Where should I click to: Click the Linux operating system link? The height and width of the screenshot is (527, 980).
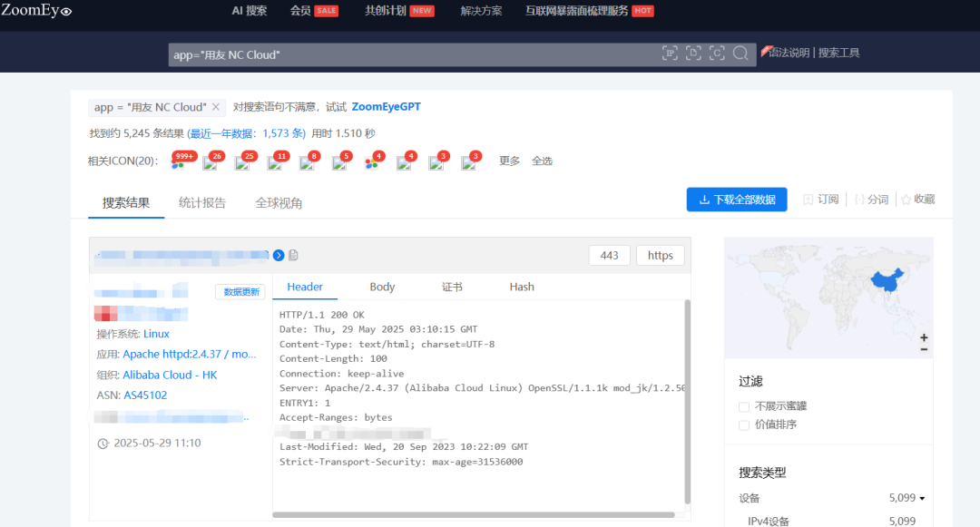[156, 334]
